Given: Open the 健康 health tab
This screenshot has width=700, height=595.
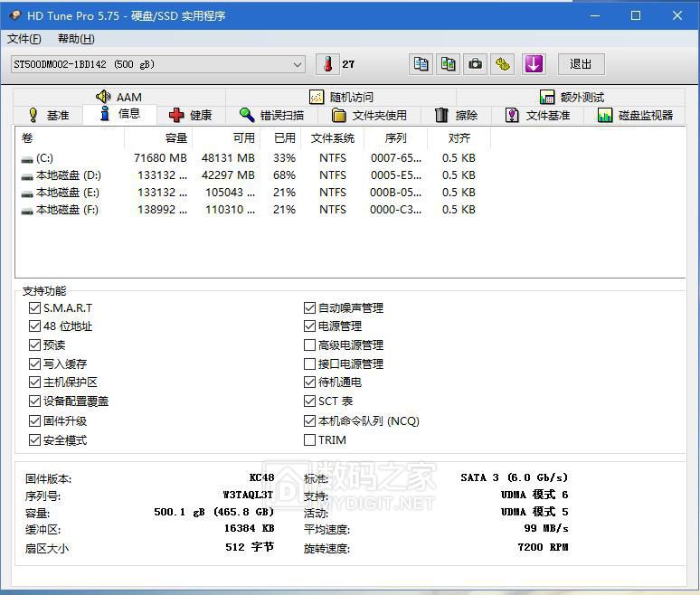Looking at the screenshot, I should point(191,115).
